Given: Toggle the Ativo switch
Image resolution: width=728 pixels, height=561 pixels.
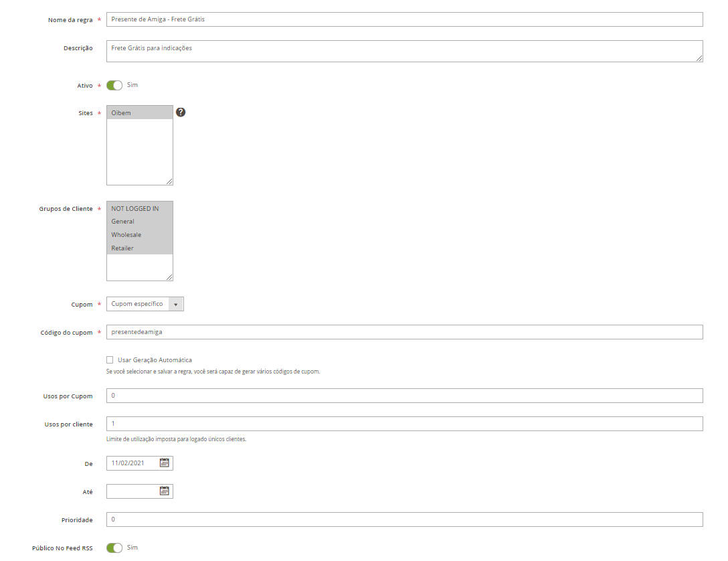Looking at the screenshot, I should click(x=114, y=86).
